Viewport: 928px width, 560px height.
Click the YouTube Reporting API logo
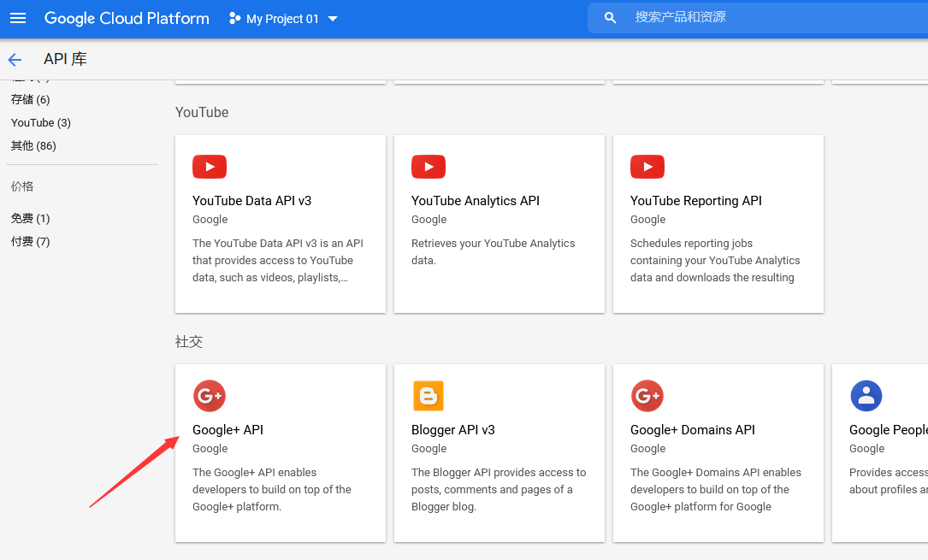[647, 167]
